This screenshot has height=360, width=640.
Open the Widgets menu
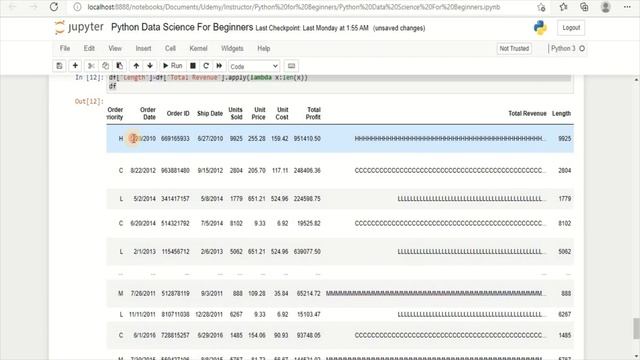(232, 48)
